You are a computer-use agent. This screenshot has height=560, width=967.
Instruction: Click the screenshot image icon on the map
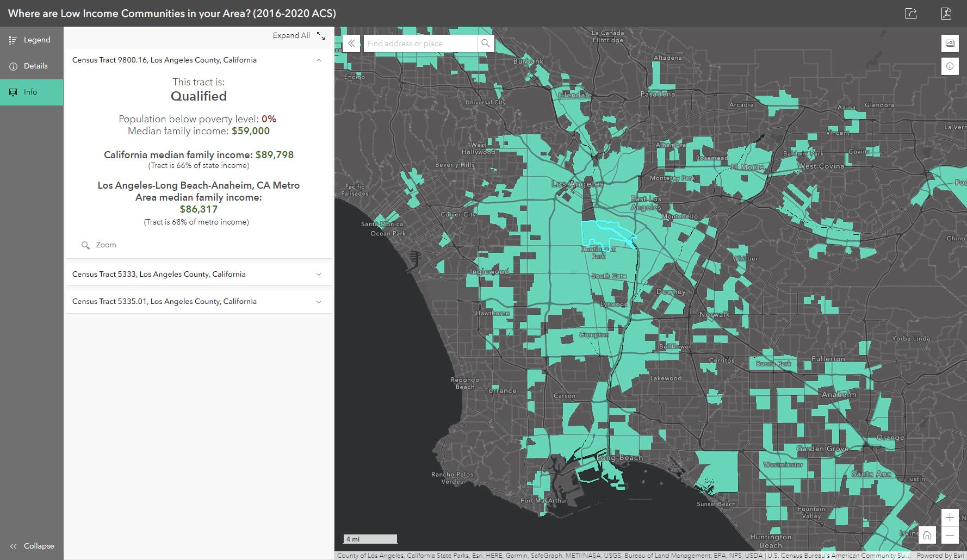950,43
